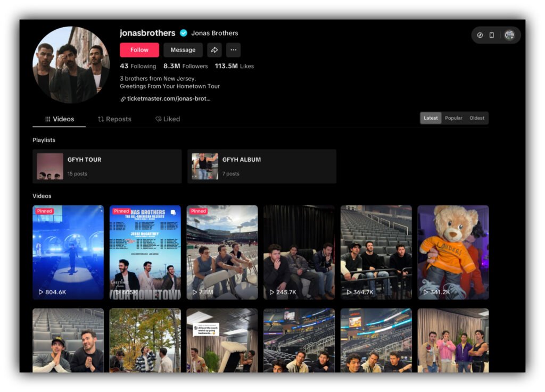Switch to the Reposts tab

[x=114, y=119]
